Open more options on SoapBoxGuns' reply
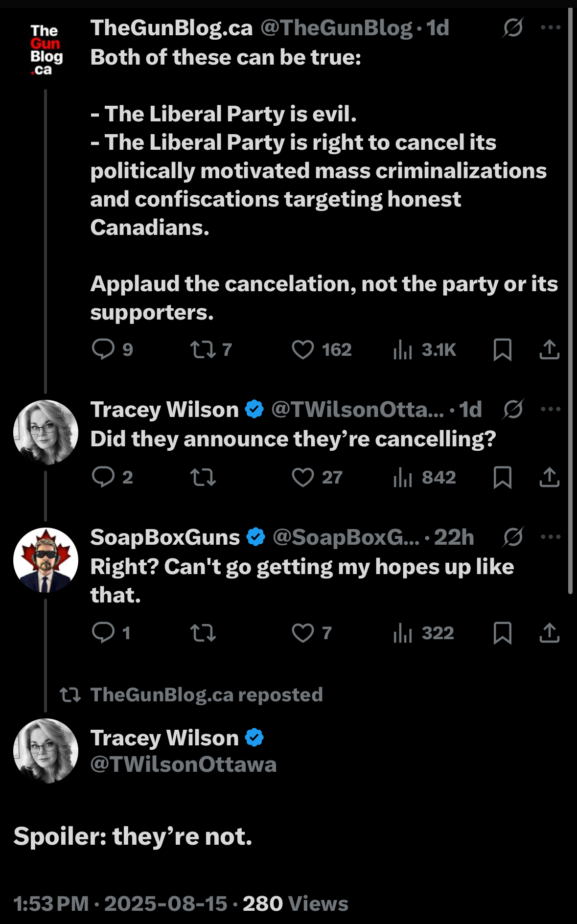The width and height of the screenshot is (577, 924). click(550, 537)
